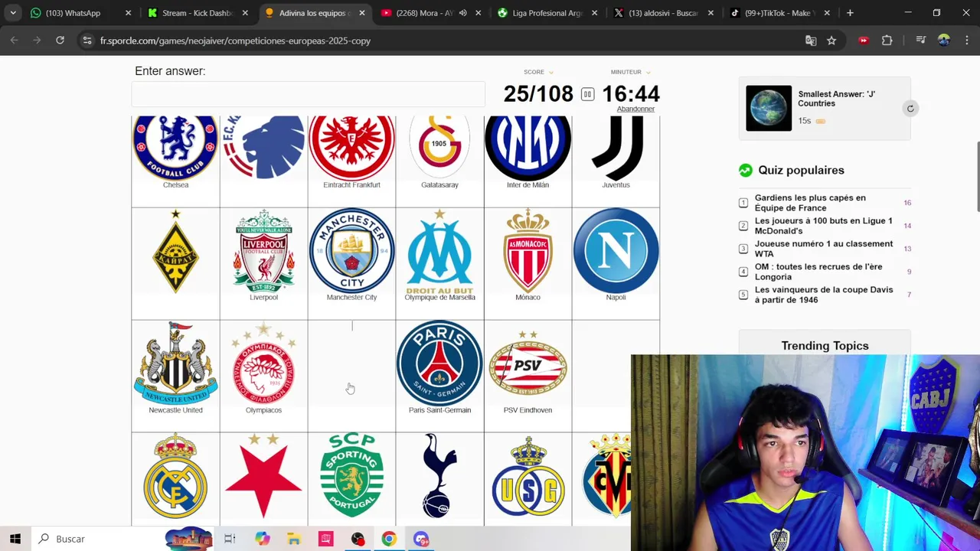Screen dimensions: 980x551
Task: Open Les joueurs à 100 buts quiz
Action: (824, 226)
